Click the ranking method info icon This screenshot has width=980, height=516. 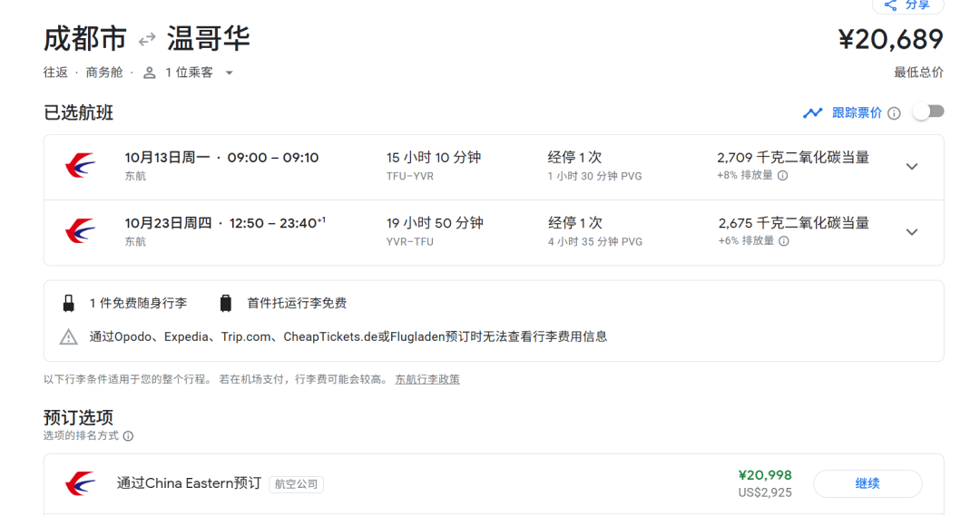pyautogui.click(x=128, y=436)
